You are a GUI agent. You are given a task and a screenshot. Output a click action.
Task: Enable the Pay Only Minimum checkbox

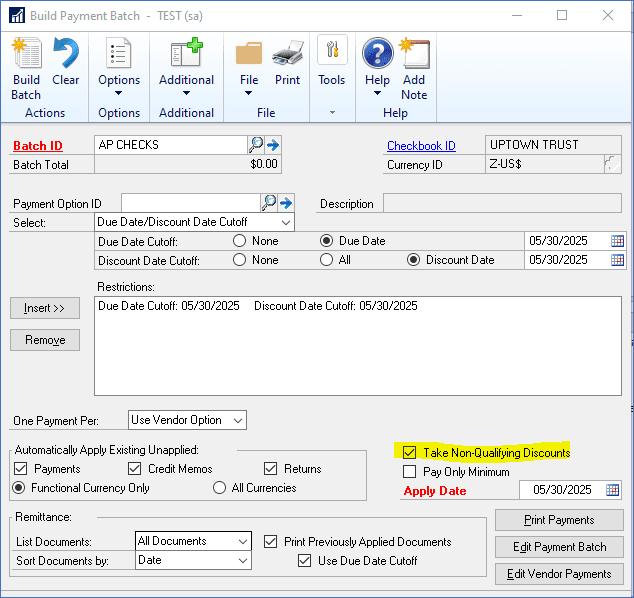pyautogui.click(x=409, y=471)
